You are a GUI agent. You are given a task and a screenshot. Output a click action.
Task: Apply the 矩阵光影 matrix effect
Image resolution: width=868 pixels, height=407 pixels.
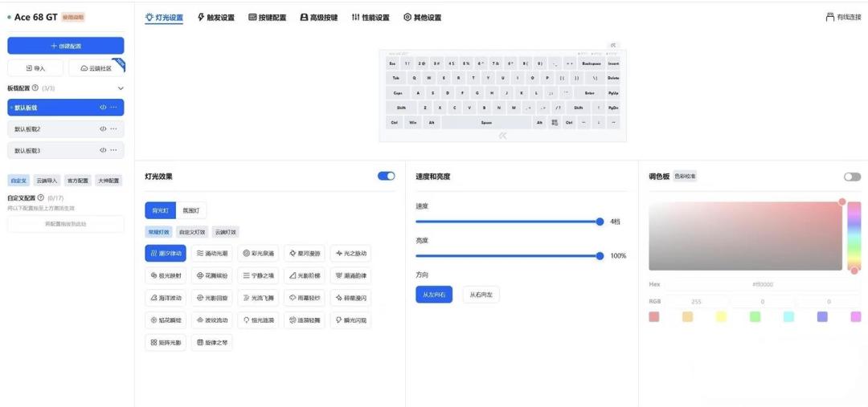pos(166,343)
